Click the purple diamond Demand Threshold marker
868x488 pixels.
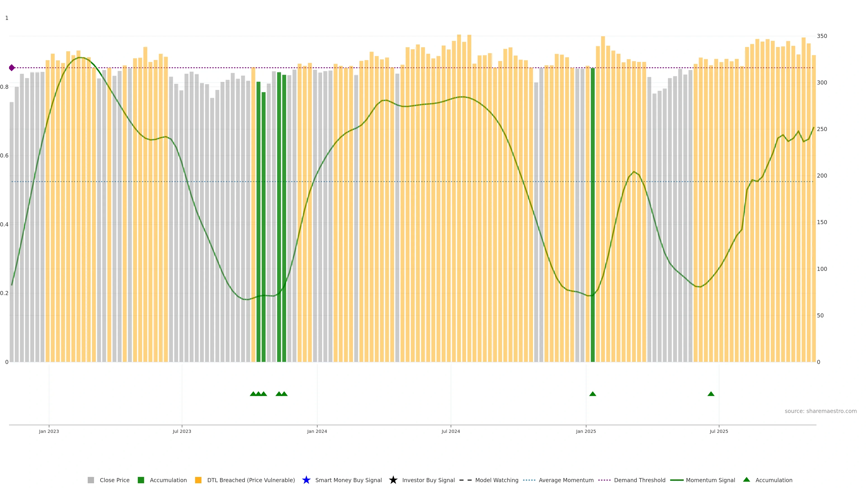(x=12, y=68)
